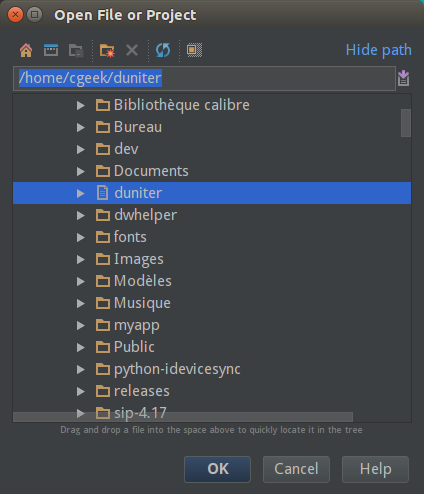Refresh the file tree with Synchronize icon
This screenshot has height=494, width=424.
[x=163, y=50]
